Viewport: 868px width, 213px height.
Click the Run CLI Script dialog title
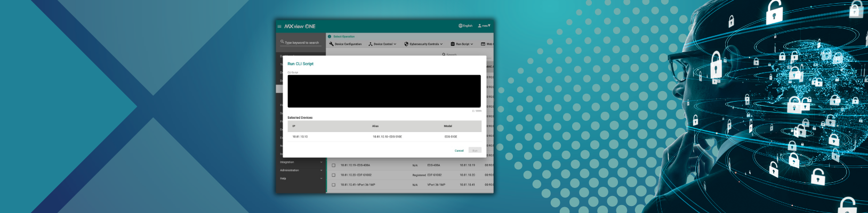(x=301, y=64)
